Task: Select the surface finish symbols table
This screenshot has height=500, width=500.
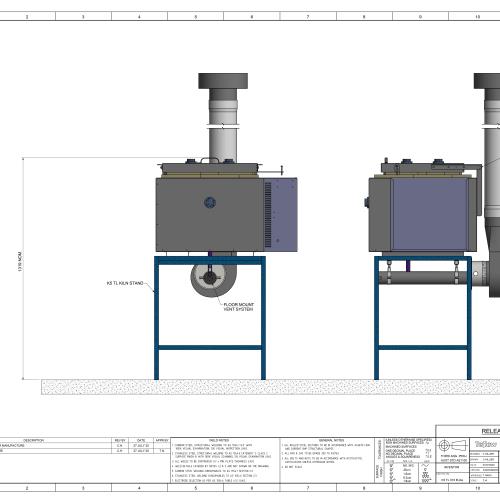Action: (410, 472)
